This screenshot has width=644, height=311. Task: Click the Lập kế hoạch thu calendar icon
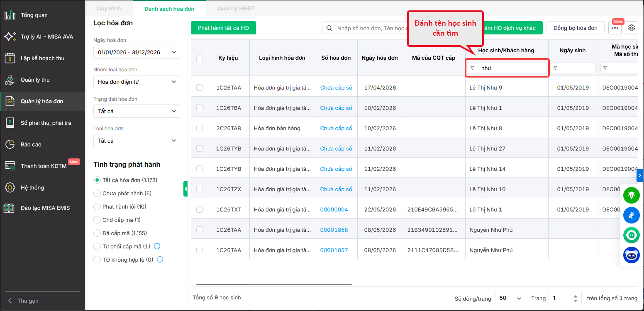[x=10, y=58]
